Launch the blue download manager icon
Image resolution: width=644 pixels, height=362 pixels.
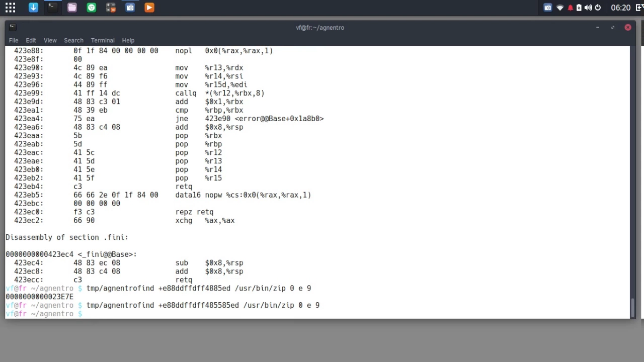(x=33, y=8)
